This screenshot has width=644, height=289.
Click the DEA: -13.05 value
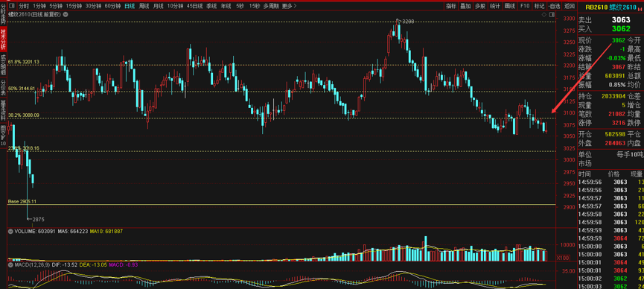94,265
